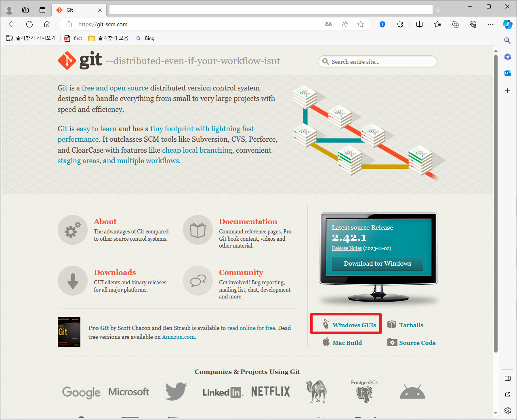Open Browser essentials heart icon

(473, 24)
